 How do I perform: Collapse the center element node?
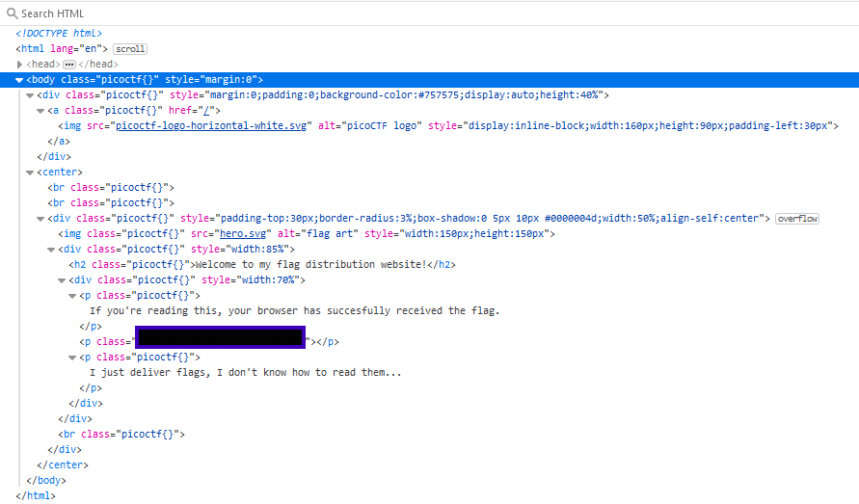(30, 172)
